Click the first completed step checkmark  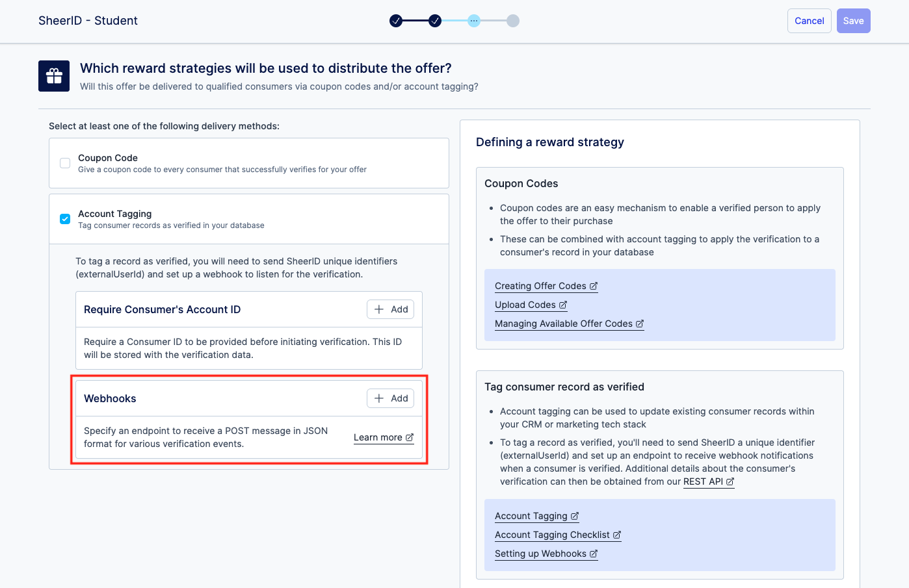tap(396, 21)
